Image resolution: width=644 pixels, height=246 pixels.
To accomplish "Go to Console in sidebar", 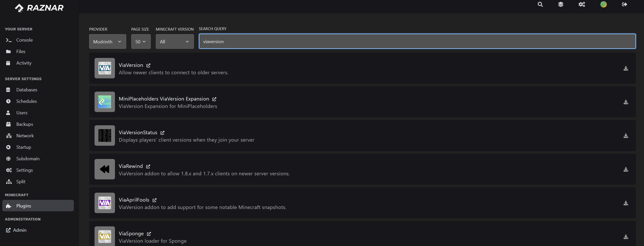I will [38, 40].
